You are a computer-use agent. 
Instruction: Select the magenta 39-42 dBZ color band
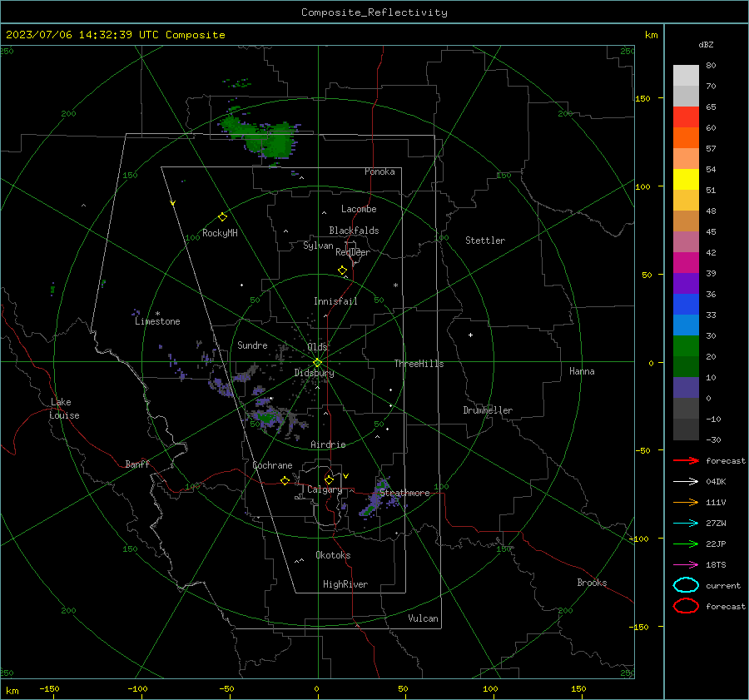(686, 263)
